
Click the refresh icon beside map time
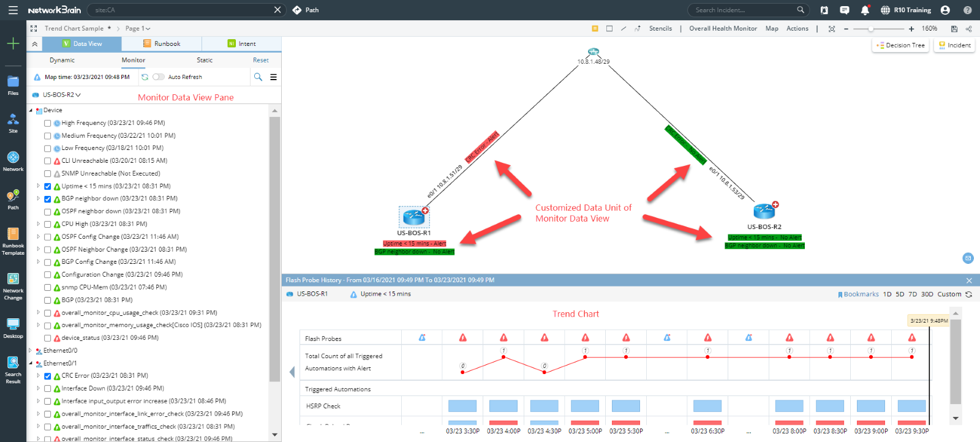(145, 77)
